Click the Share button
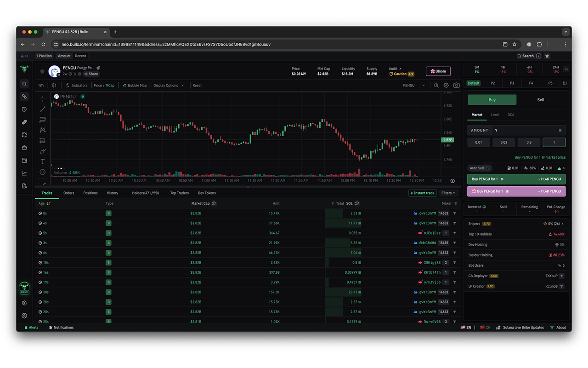This screenshot has height=368, width=588. [91, 74]
